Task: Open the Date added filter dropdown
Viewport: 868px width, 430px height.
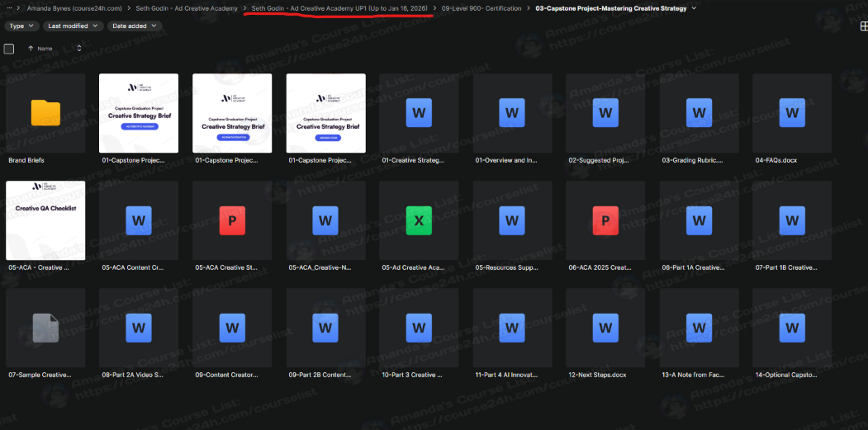Action: click(x=134, y=26)
